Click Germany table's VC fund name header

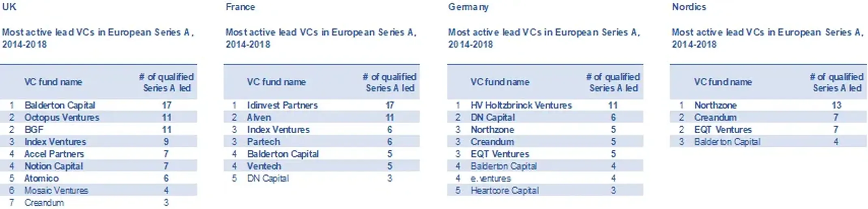click(500, 82)
